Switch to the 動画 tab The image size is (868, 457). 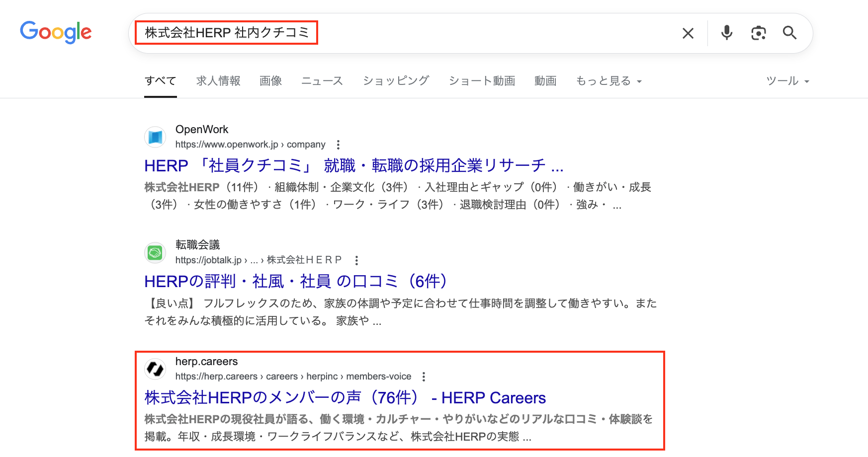[x=545, y=81]
